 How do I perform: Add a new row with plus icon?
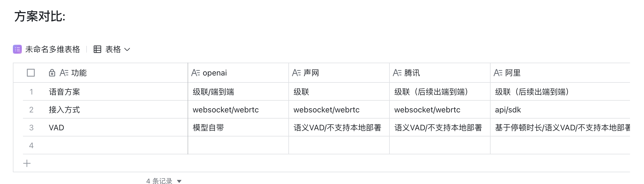[27, 163]
